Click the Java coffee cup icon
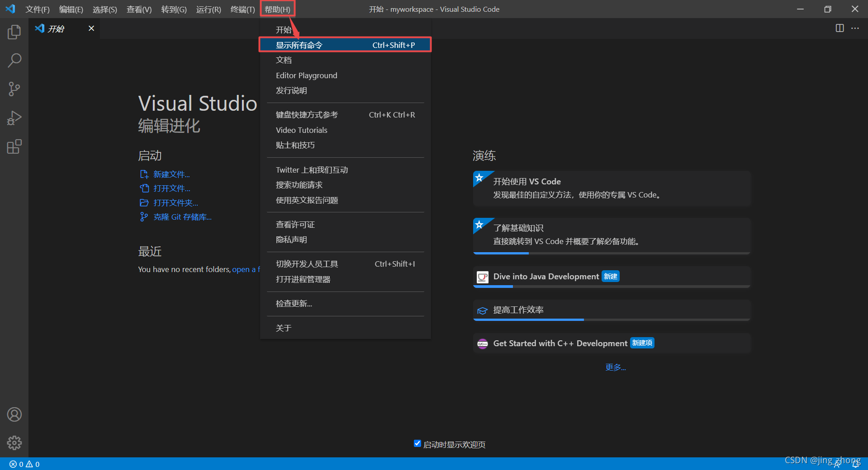 tap(483, 277)
